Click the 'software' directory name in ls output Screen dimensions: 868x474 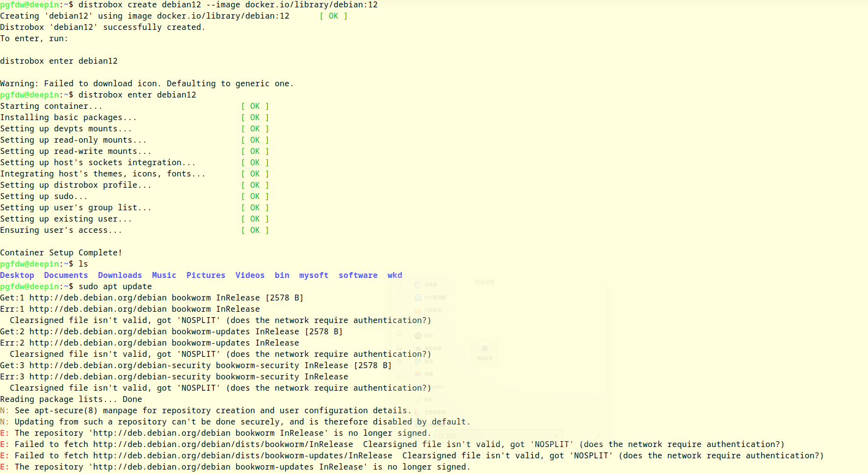358,275
